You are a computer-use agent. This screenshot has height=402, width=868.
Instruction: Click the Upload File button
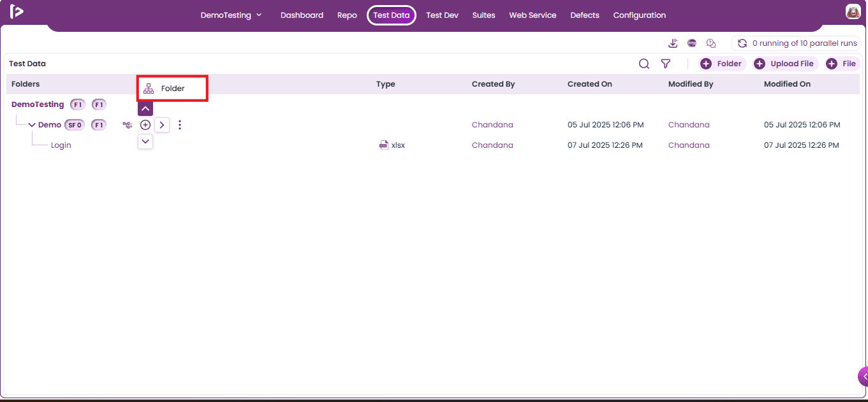[x=785, y=64]
